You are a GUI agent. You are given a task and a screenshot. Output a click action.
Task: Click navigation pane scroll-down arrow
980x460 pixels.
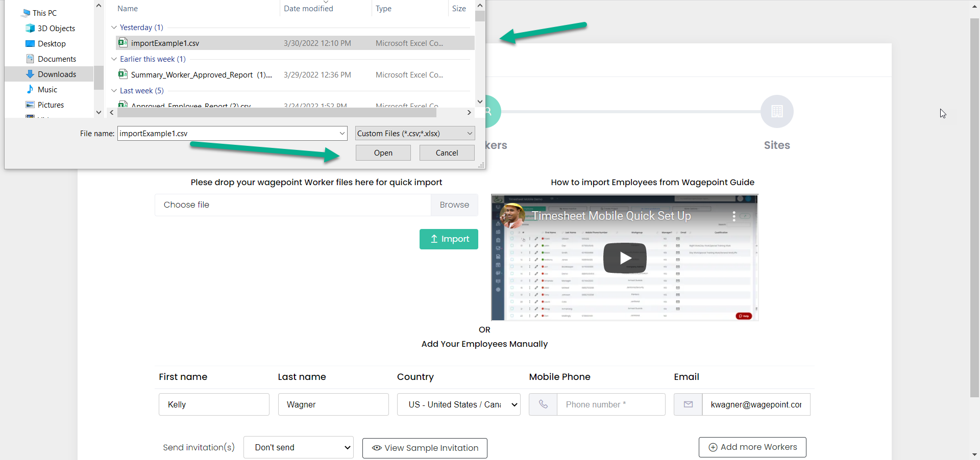(99, 112)
